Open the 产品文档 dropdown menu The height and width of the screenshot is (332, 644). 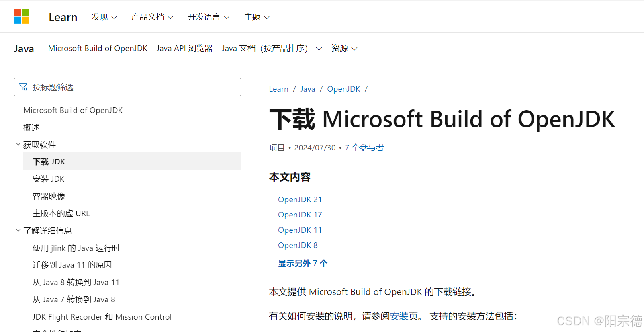click(152, 17)
